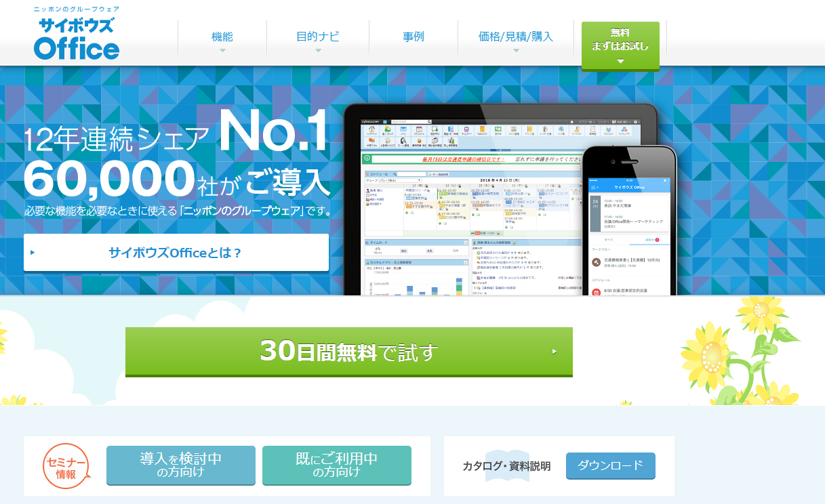Click the カタログ・資料説明 label
The image size is (825, 504).
[x=506, y=466]
